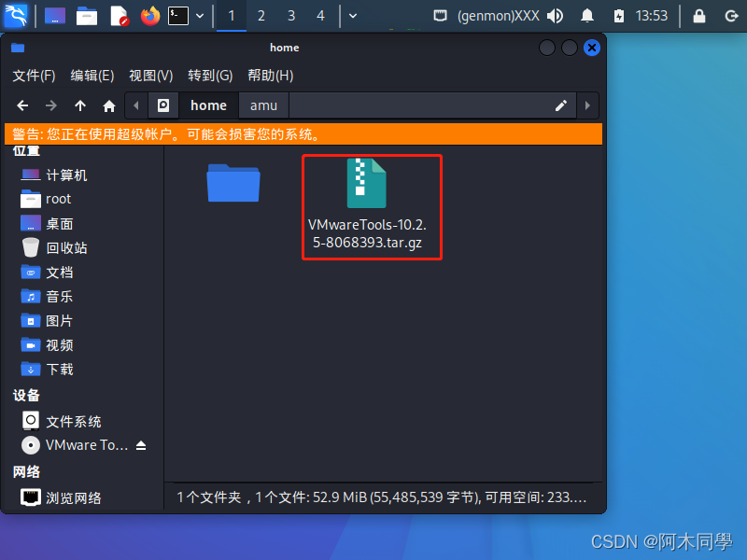
Task: Click the status bar file size text
Action: [381, 497]
